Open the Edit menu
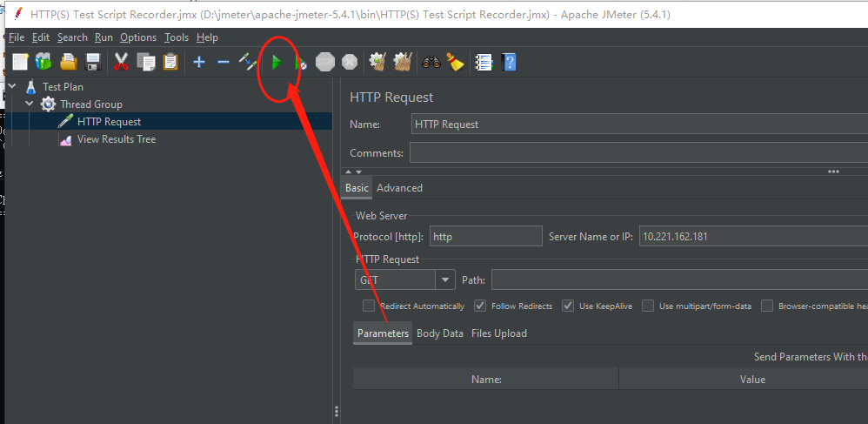Image resolution: width=868 pixels, height=424 pixels. (x=41, y=37)
